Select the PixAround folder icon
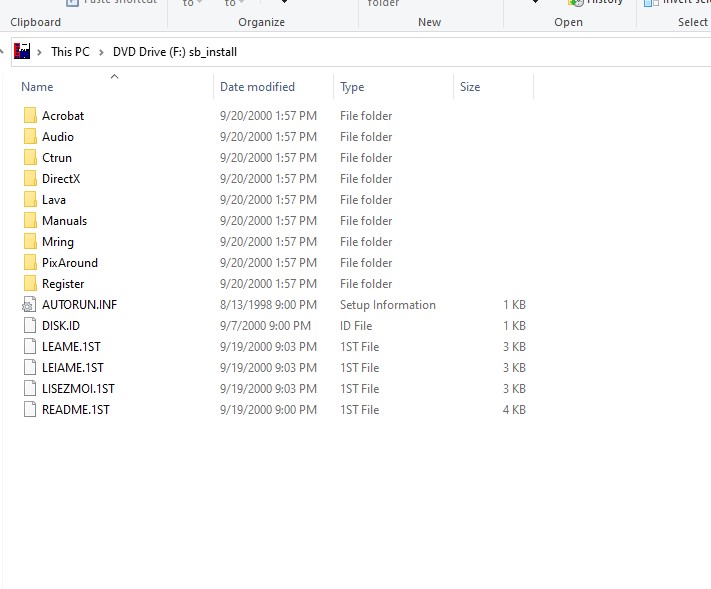This screenshot has width=711, height=589. point(29,263)
